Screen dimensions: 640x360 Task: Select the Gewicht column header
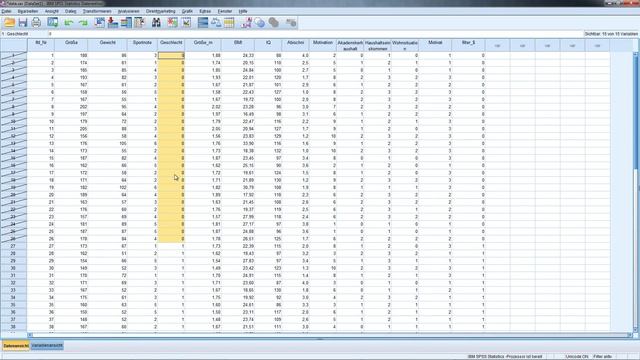(x=107, y=45)
